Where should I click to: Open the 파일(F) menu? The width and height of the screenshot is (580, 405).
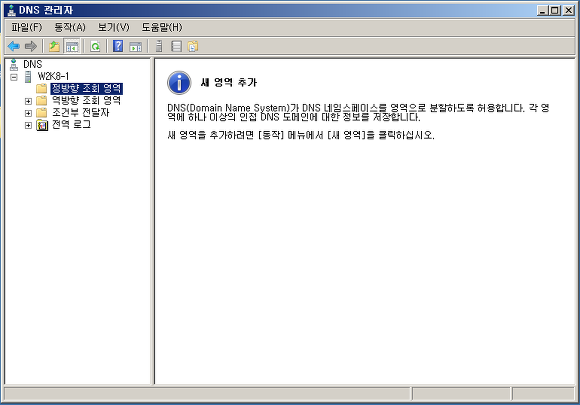(x=27, y=27)
